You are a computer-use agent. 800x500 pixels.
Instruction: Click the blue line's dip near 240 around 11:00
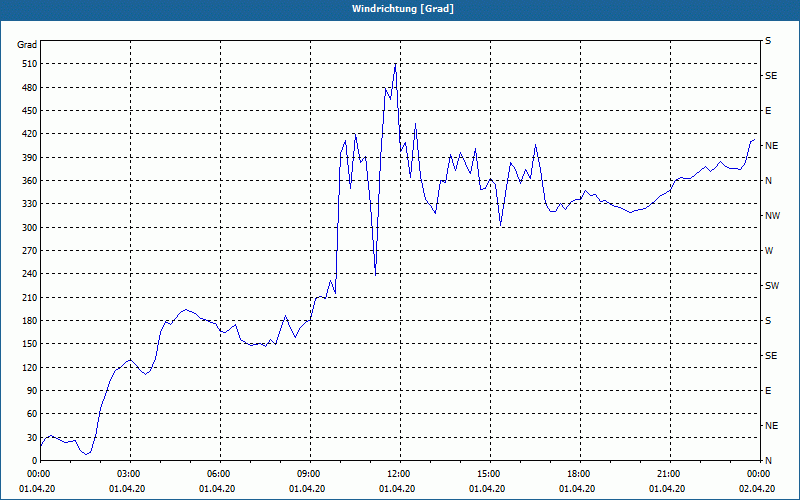[x=376, y=275]
